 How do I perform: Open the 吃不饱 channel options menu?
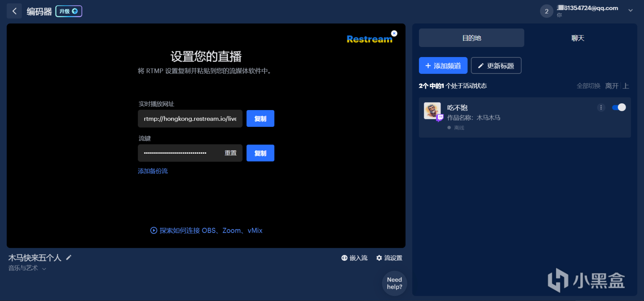coord(601,107)
